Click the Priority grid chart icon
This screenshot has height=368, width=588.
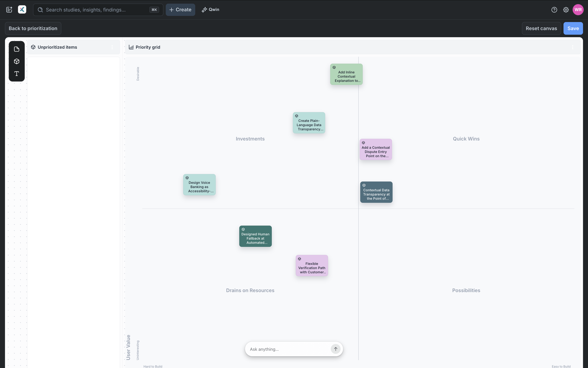(131, 47)
